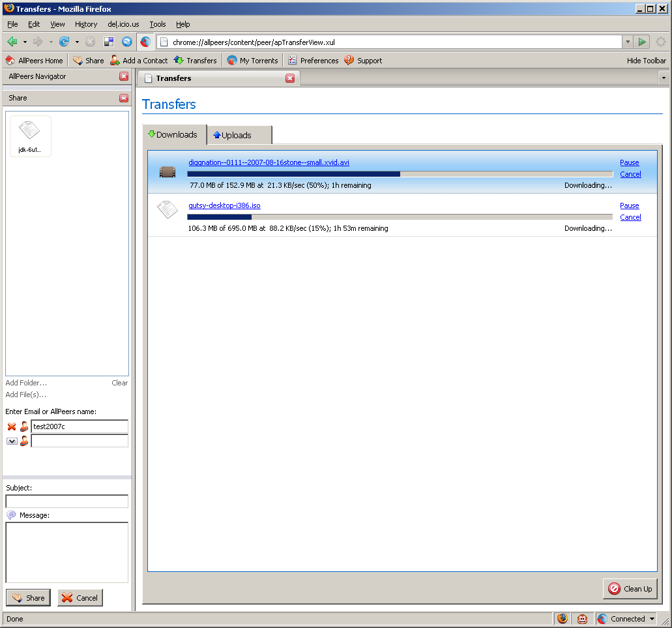This screenshot has height=628, width=672.
Task: Click the Firefox icon in status bar
Action: 562,619
